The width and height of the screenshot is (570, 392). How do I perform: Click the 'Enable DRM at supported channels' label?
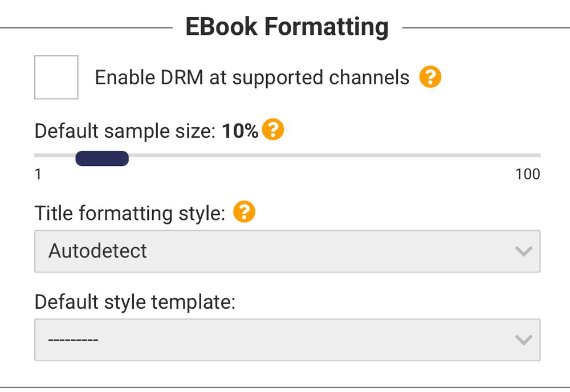(x=252, y=77)
